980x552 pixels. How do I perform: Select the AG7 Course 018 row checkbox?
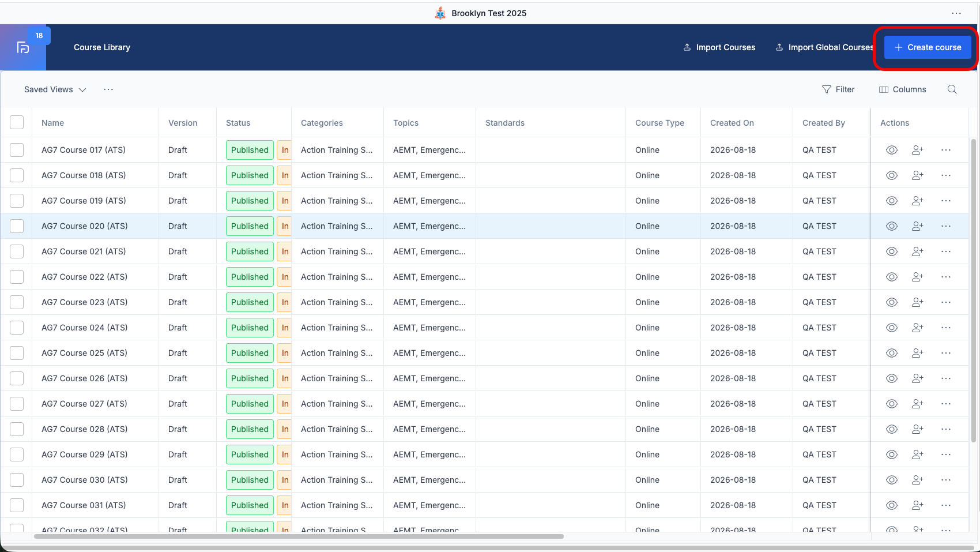click(17, 175)
